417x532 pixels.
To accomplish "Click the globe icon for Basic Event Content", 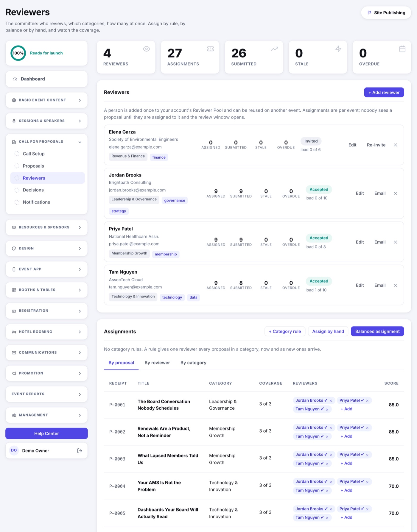I will pyautogui.click(x=14, y=100).
